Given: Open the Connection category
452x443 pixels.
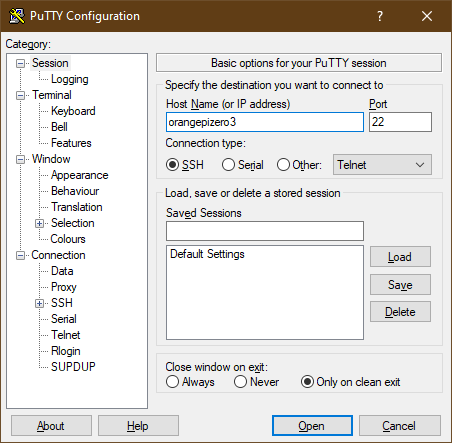Looking at the screenshot, I should 58,255.
